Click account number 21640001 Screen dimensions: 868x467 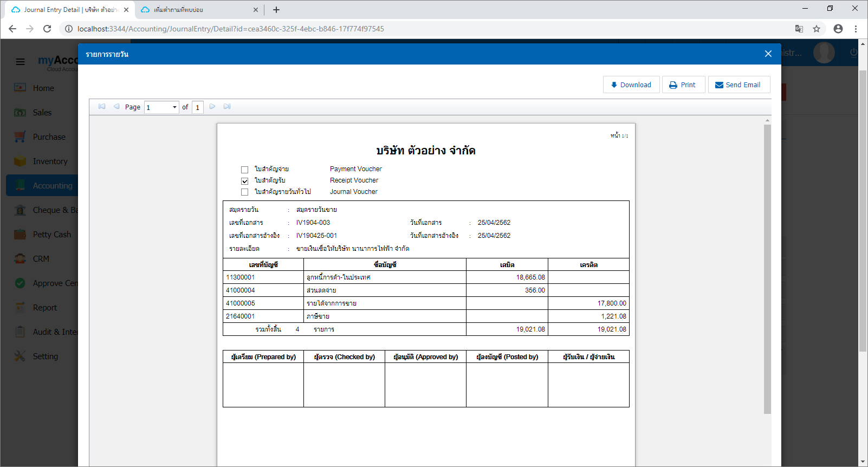(x=241, y=316)
